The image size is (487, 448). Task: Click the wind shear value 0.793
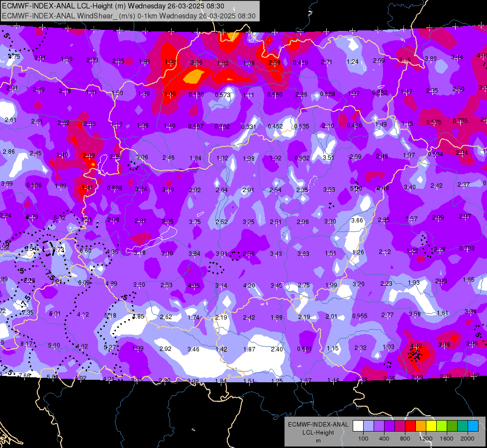(467, 248)
